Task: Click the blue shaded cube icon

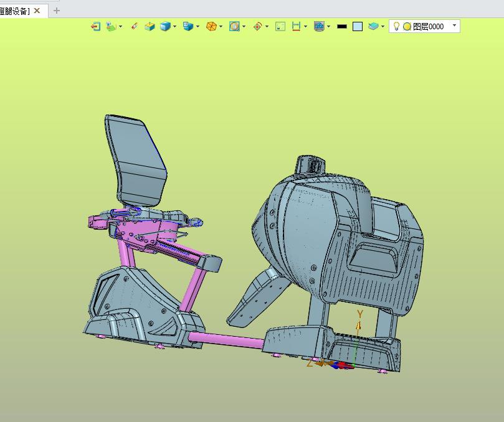Action: pos(165,26)
